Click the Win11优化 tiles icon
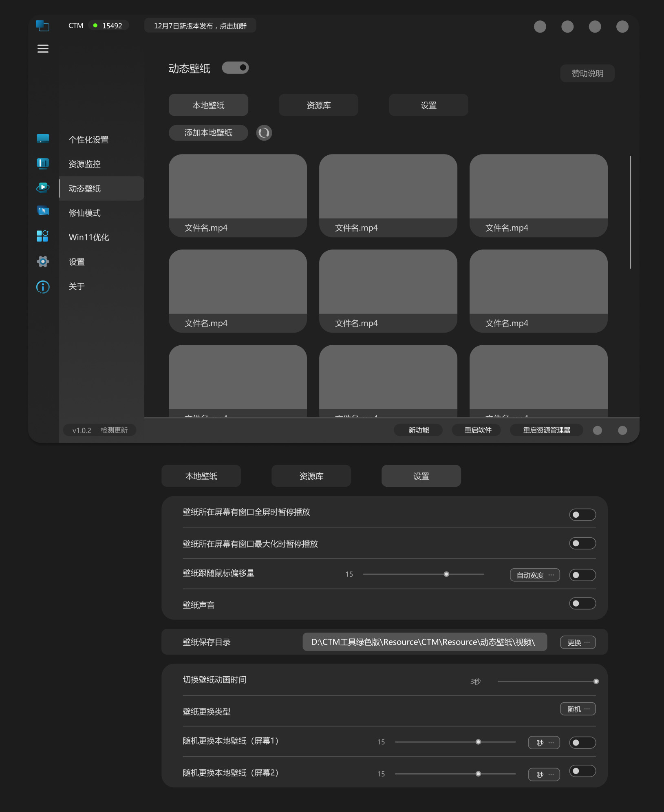 43,236
